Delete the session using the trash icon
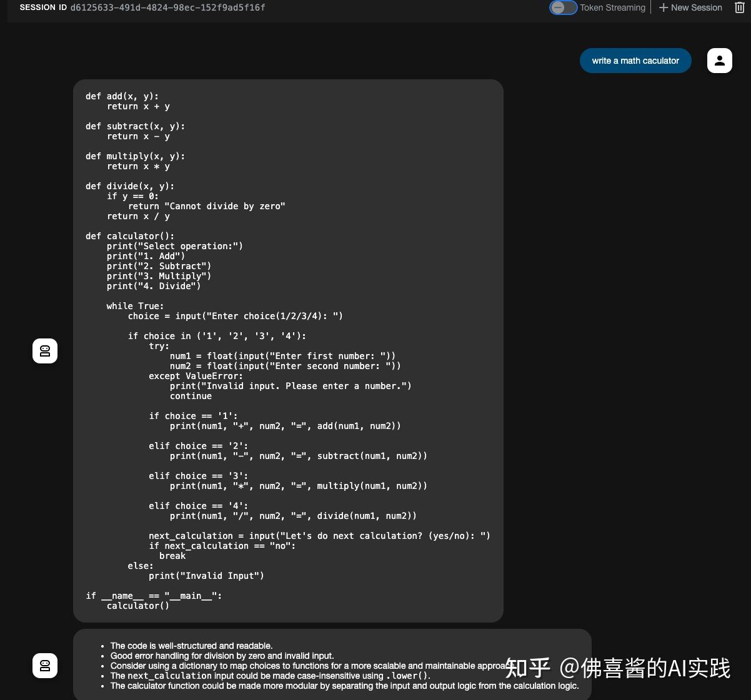 [739, 7]
